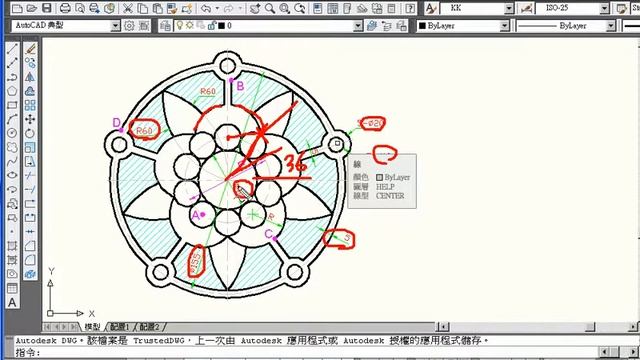The image size is (640, 360).
Task: Select the Table tool
Action: 12,288
